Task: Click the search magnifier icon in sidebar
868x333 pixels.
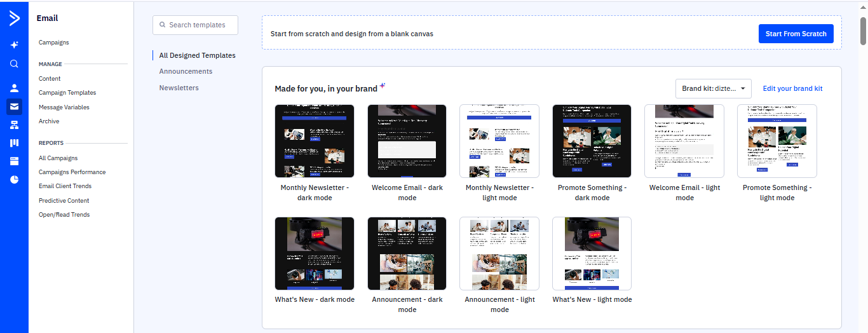Action: click(14, 64)
